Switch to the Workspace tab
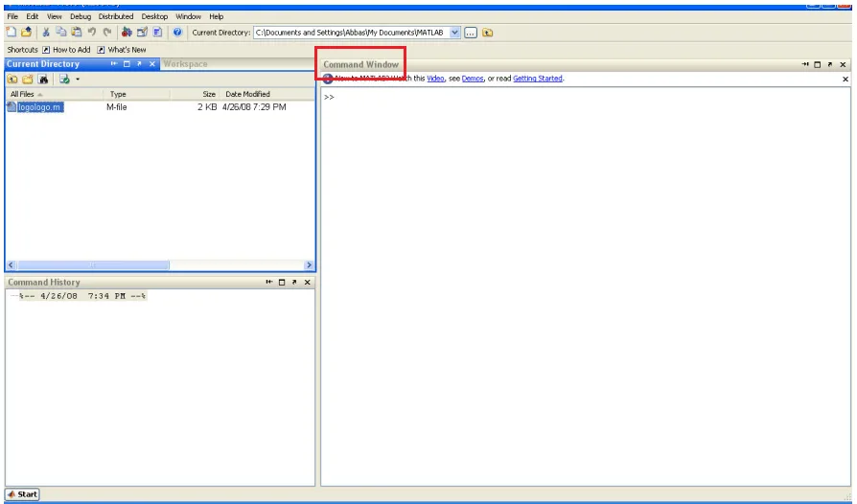The image size is (857, 504). [x=185, y=64]
